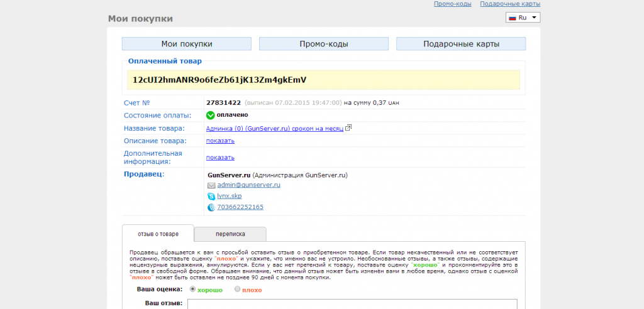644x309 pixels.
Task: Open the "Админка (0) (GunServer.ru)" product link
Action: (x=274, y=128)
